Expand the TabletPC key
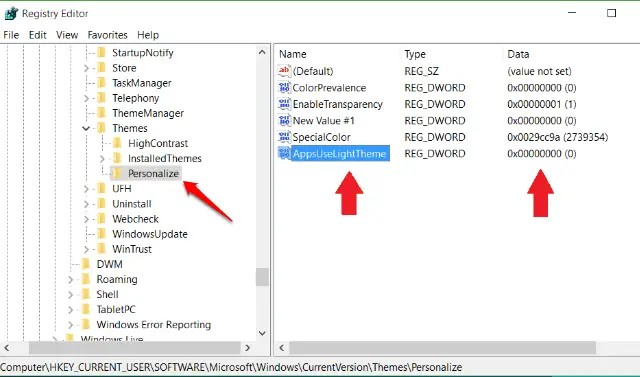This screenshot has height=377, width=640. point(70,310)
